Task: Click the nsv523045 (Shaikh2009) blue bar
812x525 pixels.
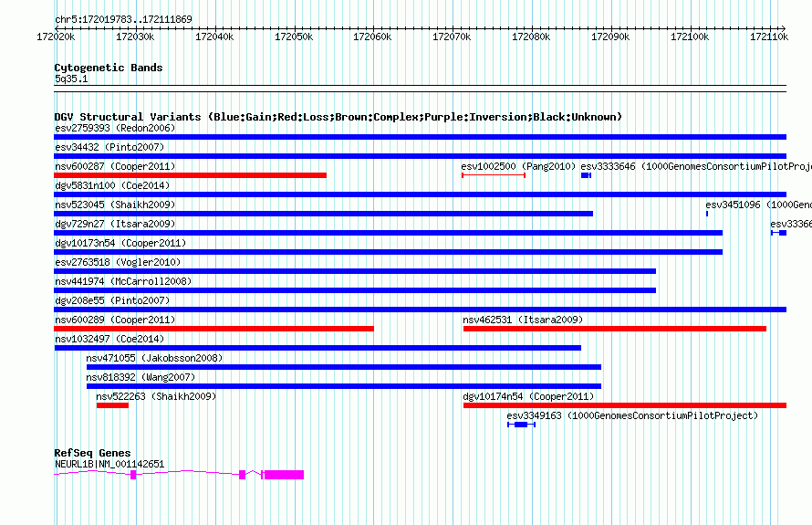Action: (324, 214)
